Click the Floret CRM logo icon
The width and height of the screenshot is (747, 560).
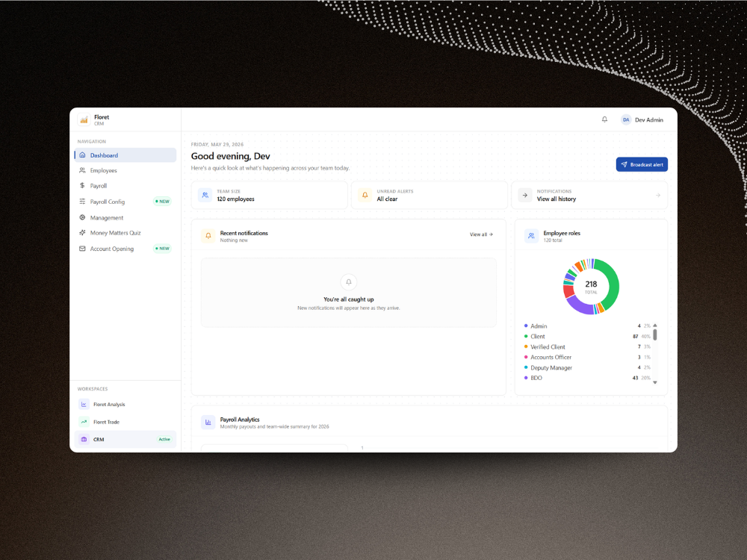(84, 120)
